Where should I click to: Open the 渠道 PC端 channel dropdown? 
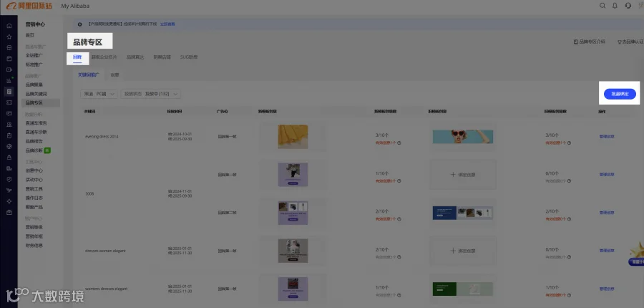coord(99,94)
